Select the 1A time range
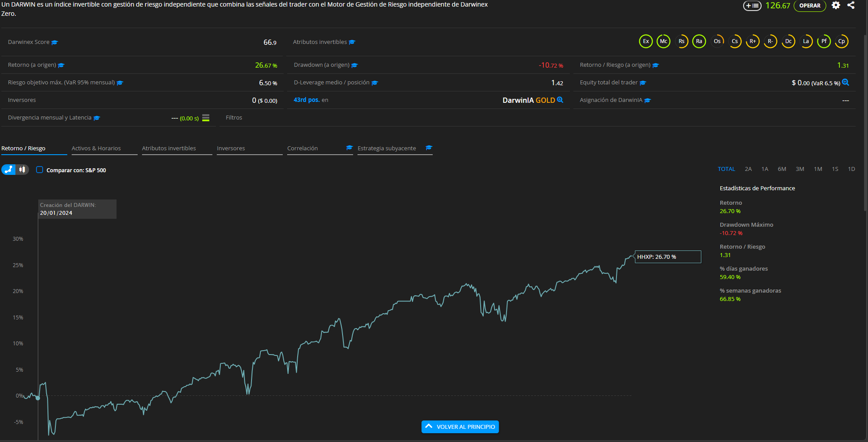This screenshot has width=868, height=442. point(765,169)
